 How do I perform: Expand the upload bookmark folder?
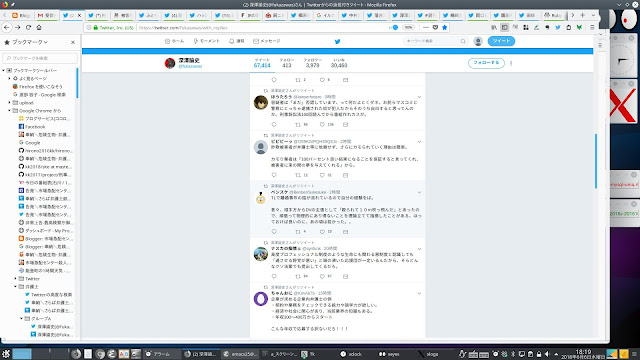point(10,102)
